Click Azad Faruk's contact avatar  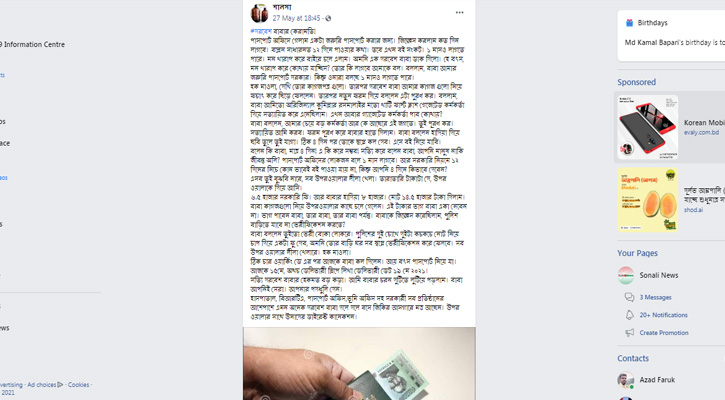pyautogui.click(x=626, y=380)
